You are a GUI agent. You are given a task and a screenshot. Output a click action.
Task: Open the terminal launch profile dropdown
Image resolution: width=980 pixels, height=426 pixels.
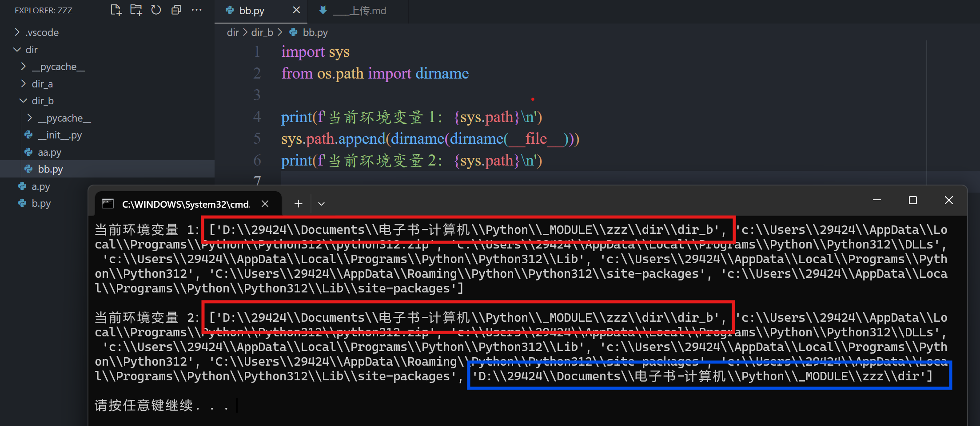pyautogui.click(x=321, y=203)
